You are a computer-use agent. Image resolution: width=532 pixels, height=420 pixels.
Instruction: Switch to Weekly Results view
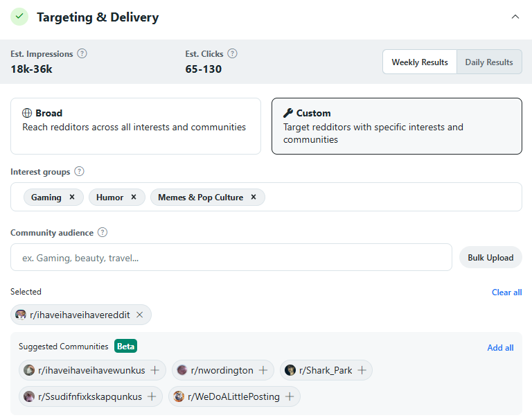[x=420, y=62]
